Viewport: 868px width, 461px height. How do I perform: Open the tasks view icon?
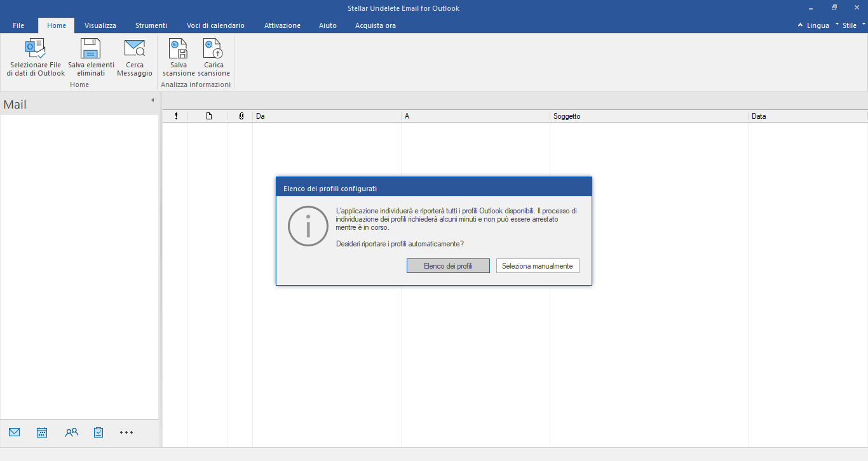click(x=98, y=432)
